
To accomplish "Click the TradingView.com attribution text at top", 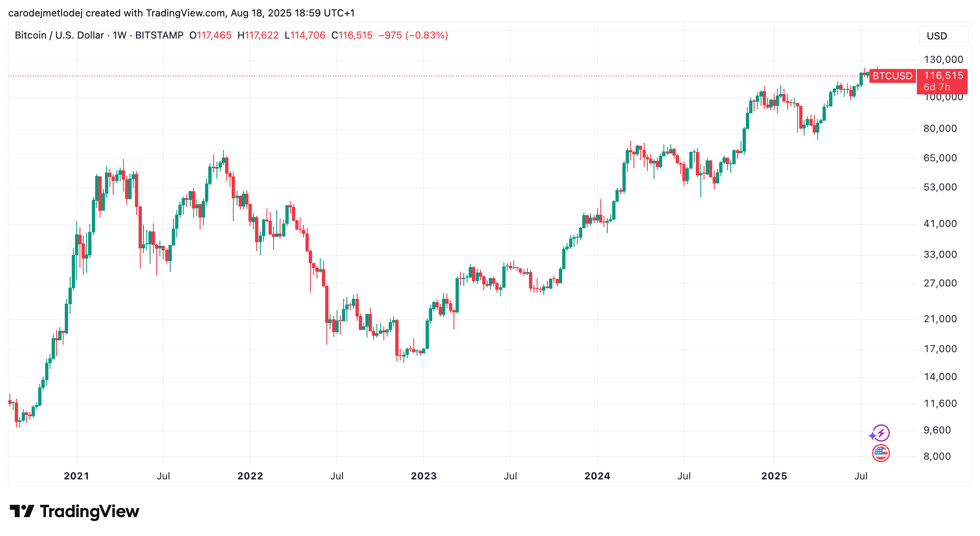I will pos(186,13).
